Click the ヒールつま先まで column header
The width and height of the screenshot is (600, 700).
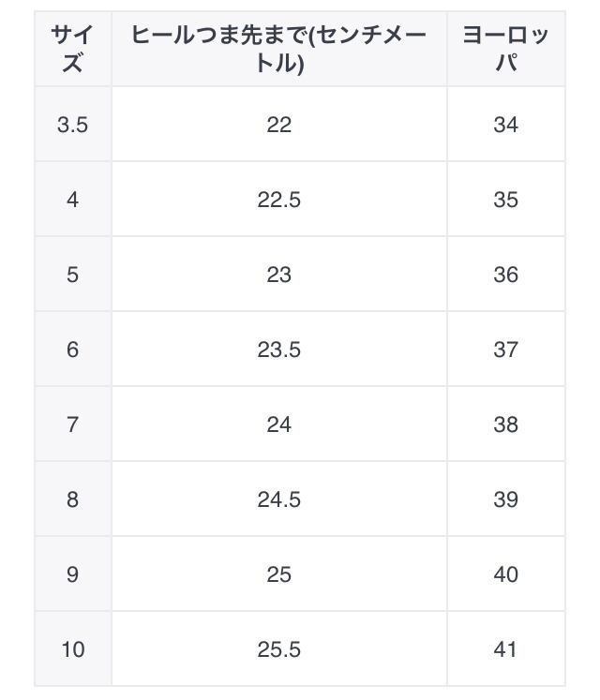point(278,50)
